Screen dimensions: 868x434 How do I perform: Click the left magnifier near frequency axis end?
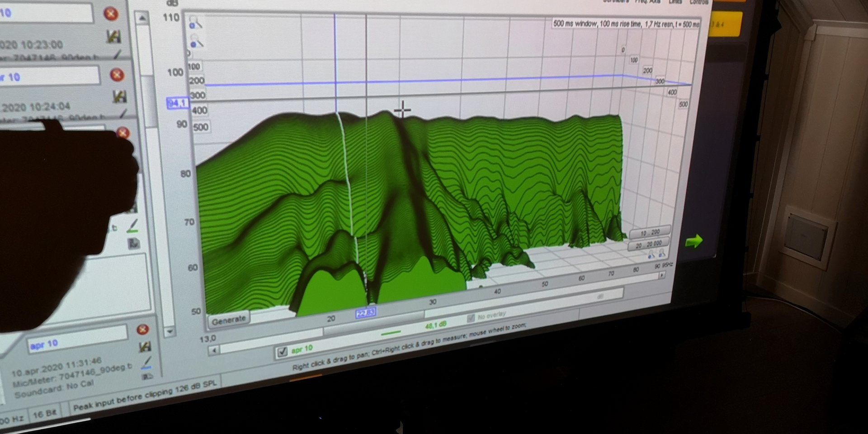click(651, 255)
